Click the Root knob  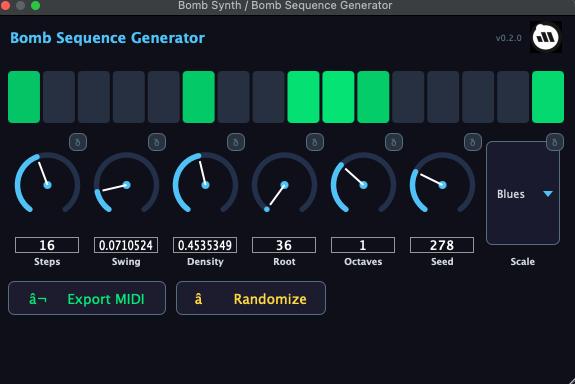(284, 184)
